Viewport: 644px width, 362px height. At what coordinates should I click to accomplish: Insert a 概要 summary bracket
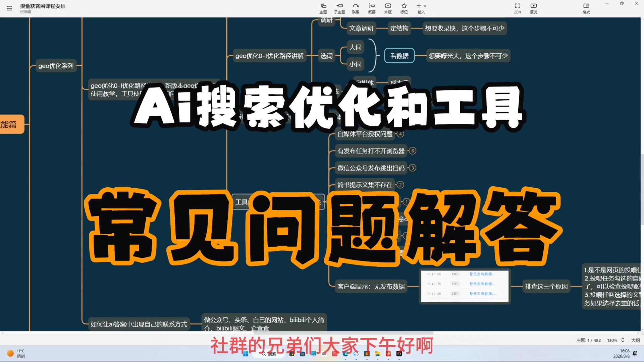click(372, 8)
